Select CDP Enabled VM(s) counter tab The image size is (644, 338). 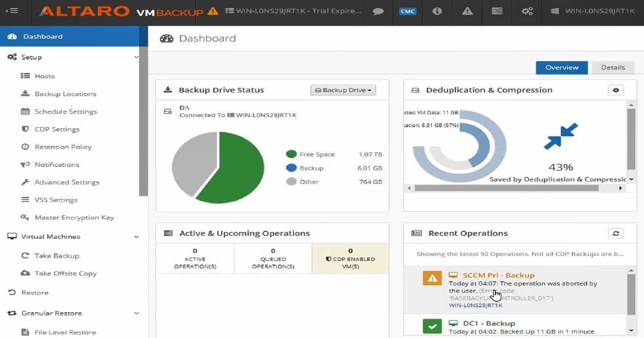click(x=350, y=259)
